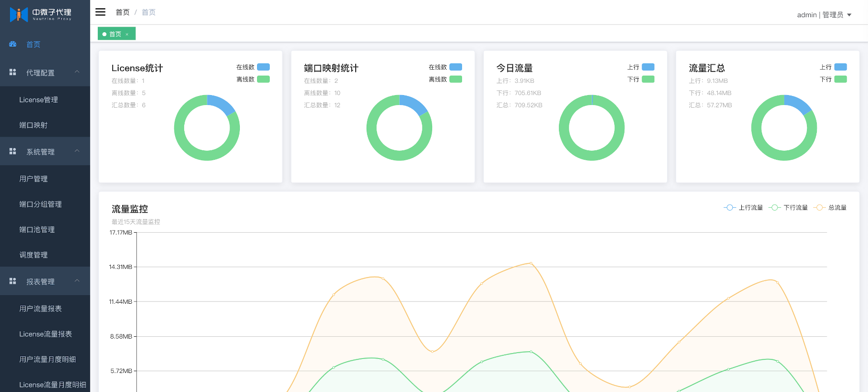This screenshot has height=392, width=868.
Task: Select the green 首页 tab
Action: coord(116,34)
